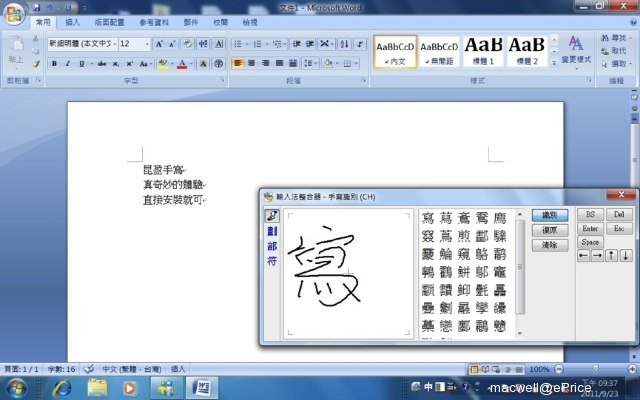Expand the bullets list dropdown
Viewport: 640px width, 400px height.
pyautogui.click(x=247, y=44)
